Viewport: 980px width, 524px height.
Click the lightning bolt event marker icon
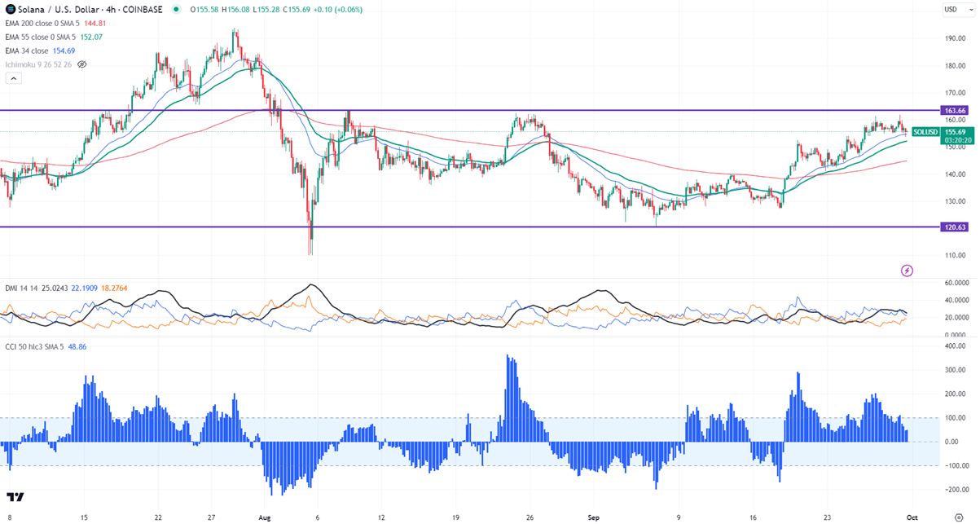pos(907,270)
